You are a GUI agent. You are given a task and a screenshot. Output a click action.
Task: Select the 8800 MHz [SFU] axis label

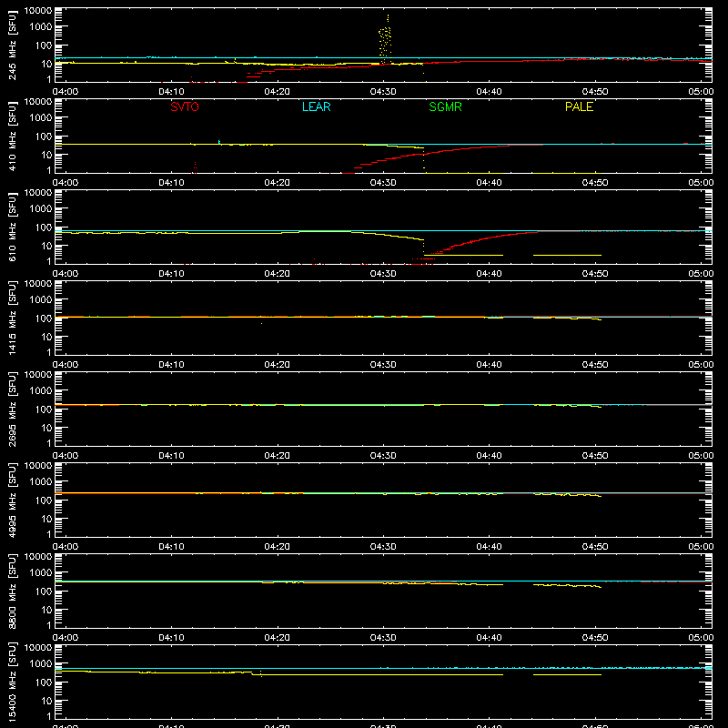[x=13, y=591]
